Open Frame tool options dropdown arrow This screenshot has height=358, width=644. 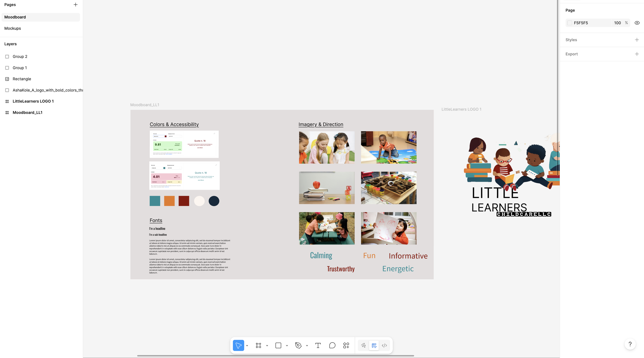[x=267, y=346]
